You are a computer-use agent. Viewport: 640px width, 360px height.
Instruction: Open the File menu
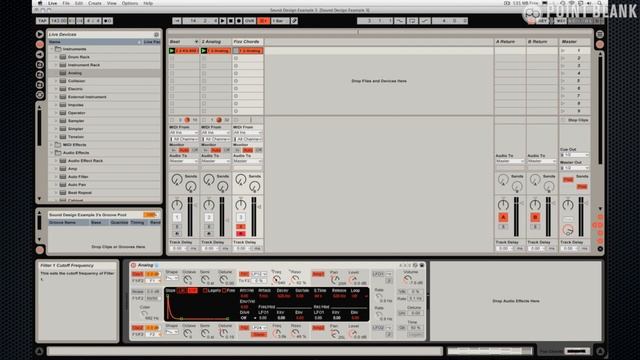click(66, 3)
